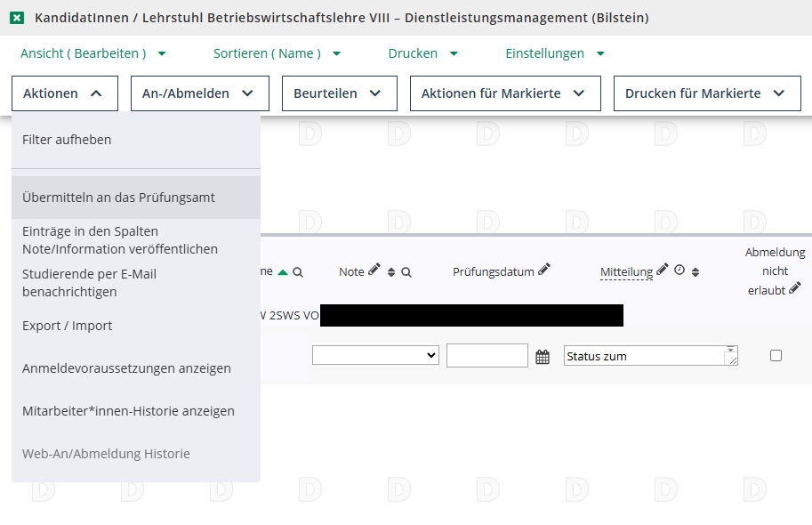The height and width of the screenshot is (525, 812).
Task: Click the sort arrows next to Mitteilung
Action: pyautogui.click(x=695, y=272)
